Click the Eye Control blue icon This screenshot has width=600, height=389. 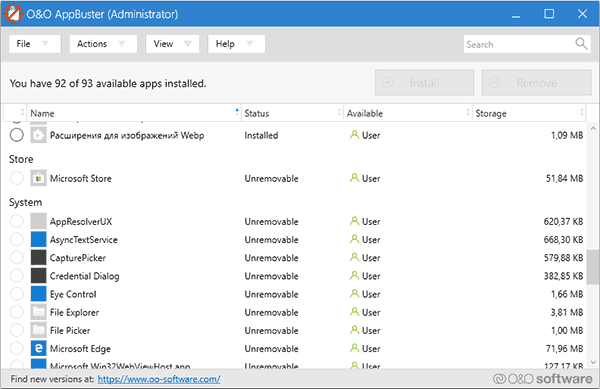[38, 294]
